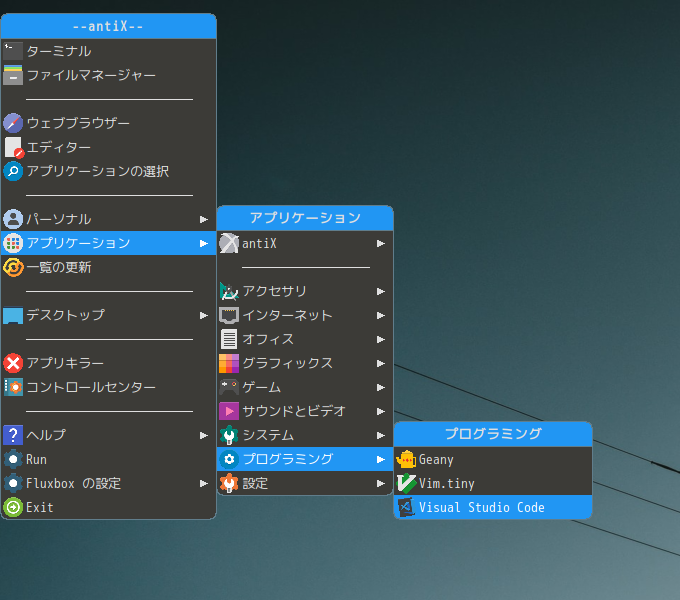Expand the 設定 submenu arrow
Screen dimensions: 680x600
(381, 483)
